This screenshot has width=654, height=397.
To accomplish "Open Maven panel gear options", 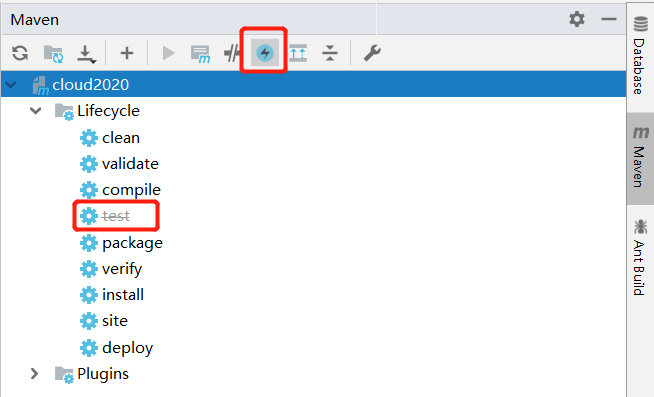I will click(577, 19).
